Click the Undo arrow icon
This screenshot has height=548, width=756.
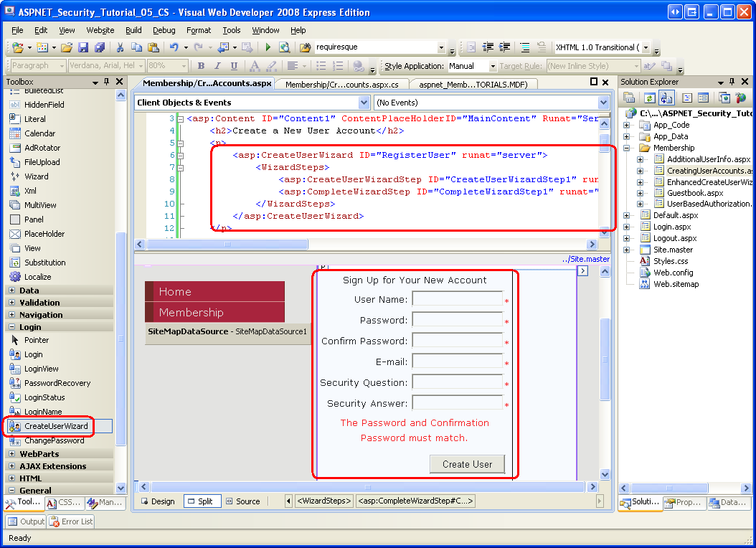174,47
